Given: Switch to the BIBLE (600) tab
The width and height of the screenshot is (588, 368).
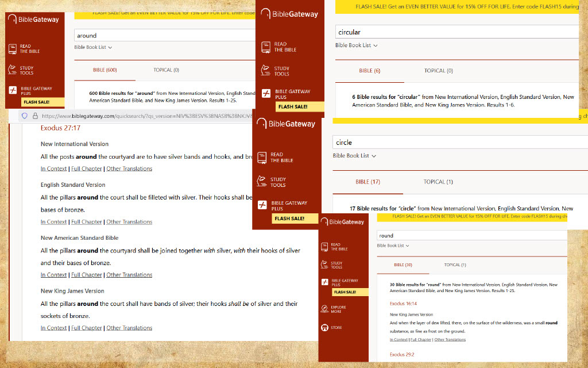Looking at the screenshot, I should pyautogui.click(x=105, y=70).
